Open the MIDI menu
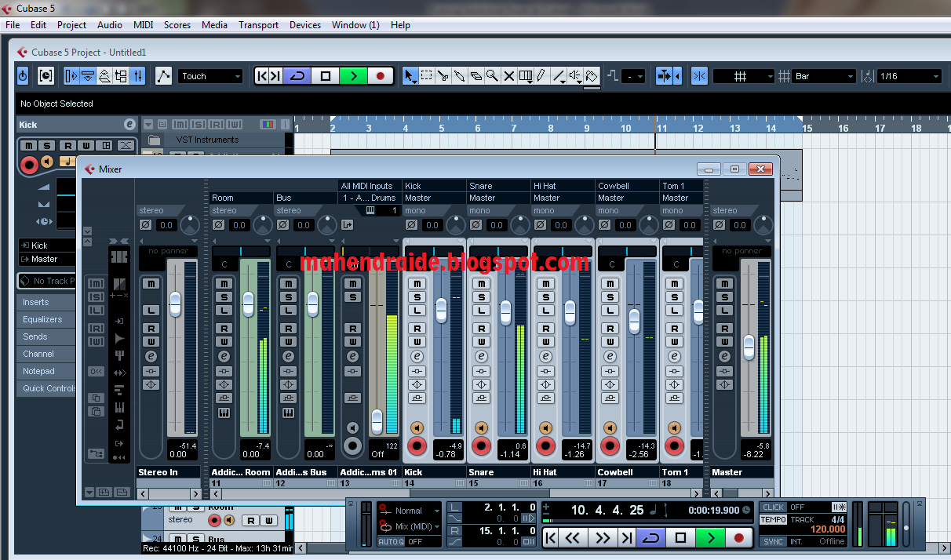 [x=144, y=25]
